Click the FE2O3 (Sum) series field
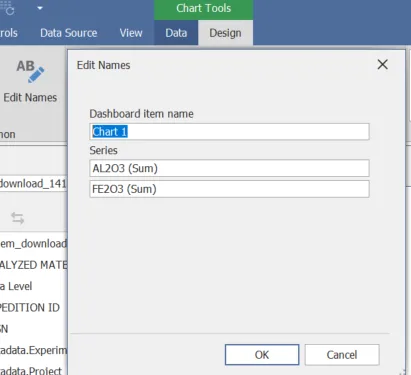Viewport: 411px width, 375px height. [x=229, y=189]
